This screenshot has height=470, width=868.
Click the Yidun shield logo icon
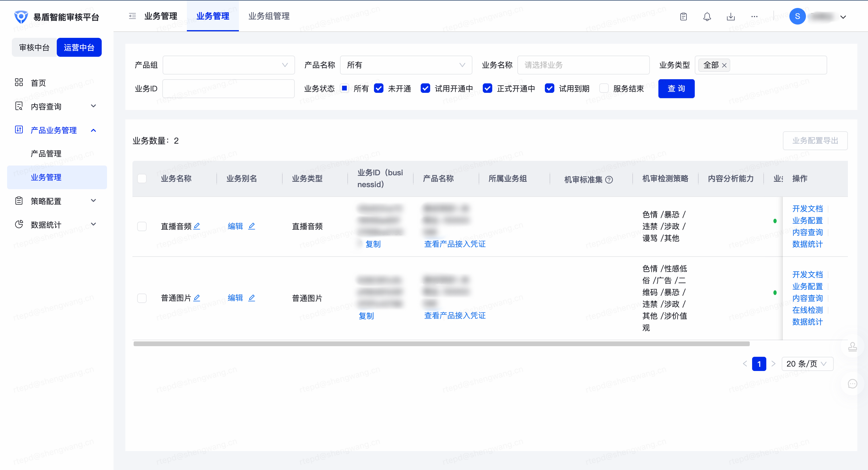(21, 17)
